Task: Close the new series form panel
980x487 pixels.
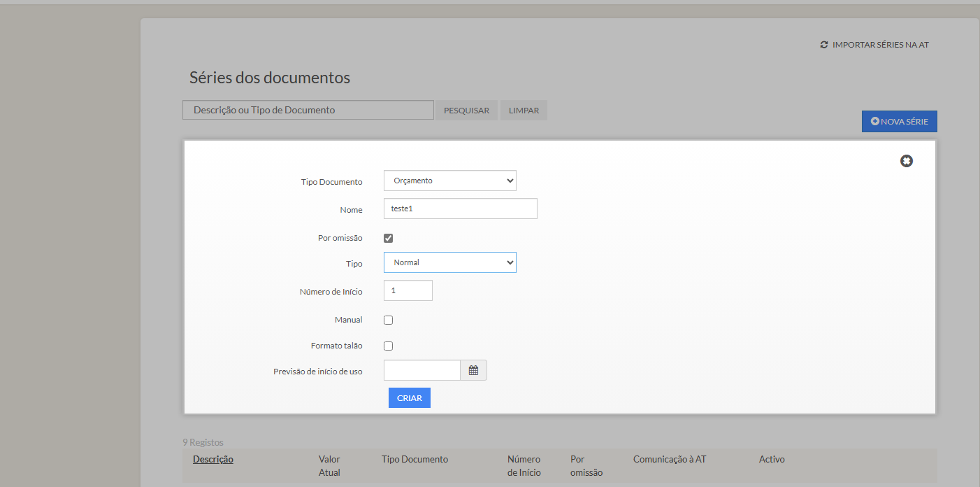Action: point(907,161)
